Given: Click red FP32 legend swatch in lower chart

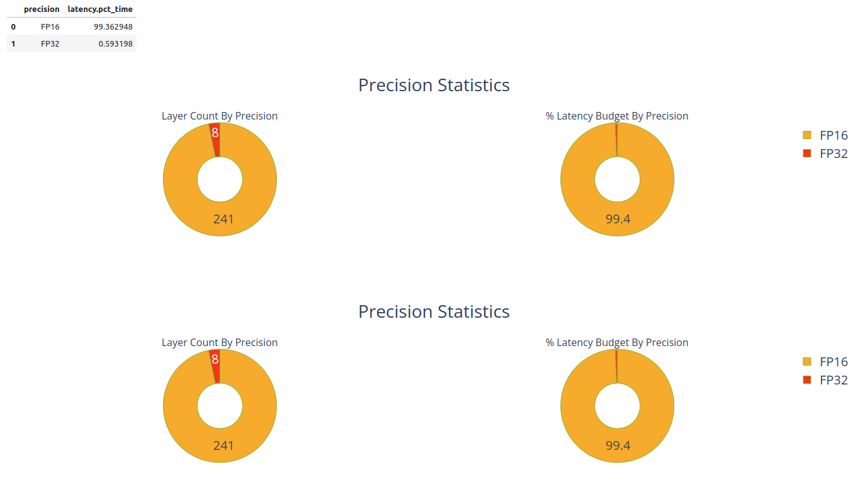Looking at the screenshot, I should click(x=807, y=380).
